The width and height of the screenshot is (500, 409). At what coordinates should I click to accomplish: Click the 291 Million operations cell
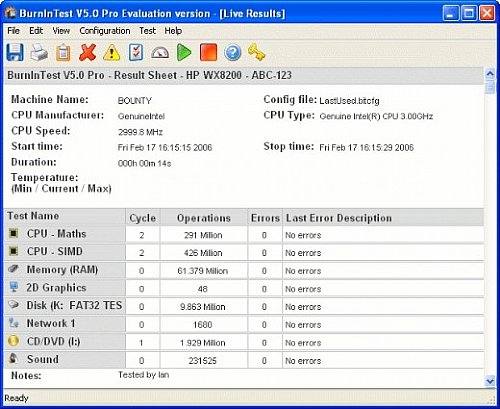click(203, 235)
